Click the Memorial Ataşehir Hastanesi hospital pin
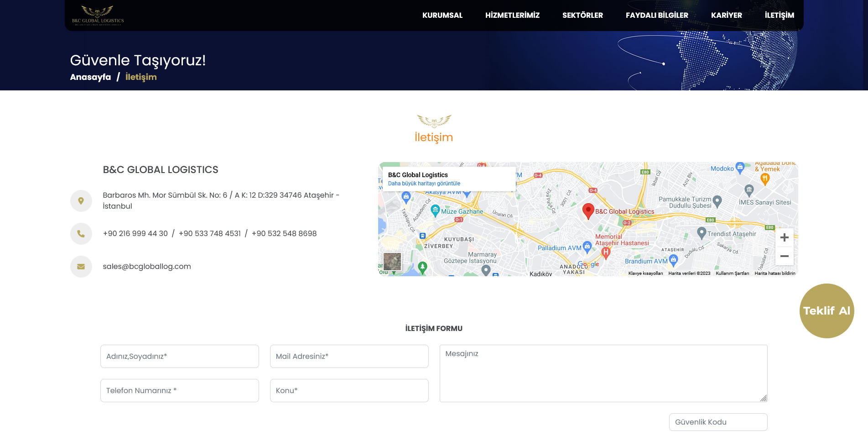 coord(606,252)
